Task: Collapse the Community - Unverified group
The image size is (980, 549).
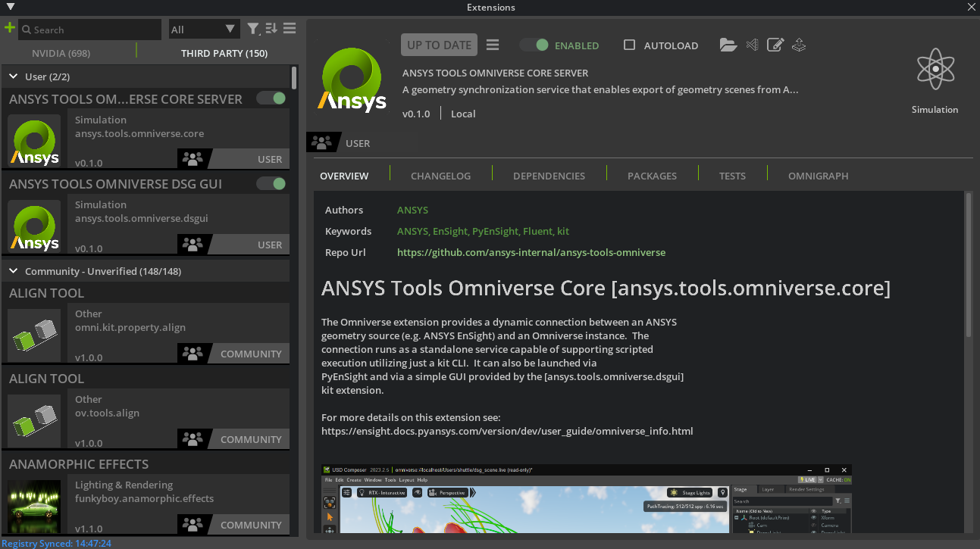Action: coord(14,271)
